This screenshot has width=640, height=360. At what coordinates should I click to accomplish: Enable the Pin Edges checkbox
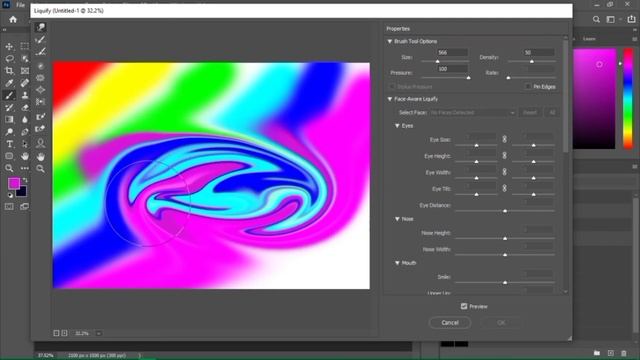click(x=528, y=87)
